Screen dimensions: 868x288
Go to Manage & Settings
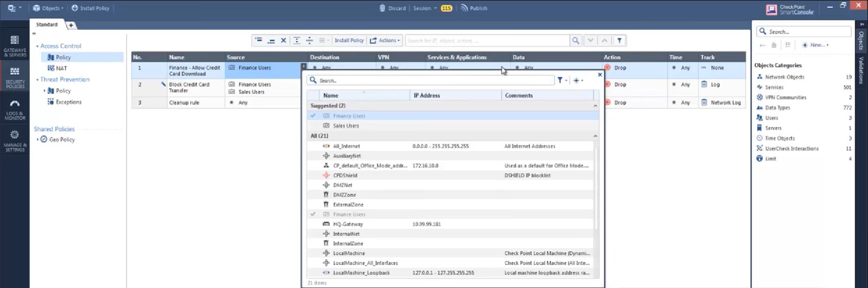pyautogui.click(x=15, y=140)
